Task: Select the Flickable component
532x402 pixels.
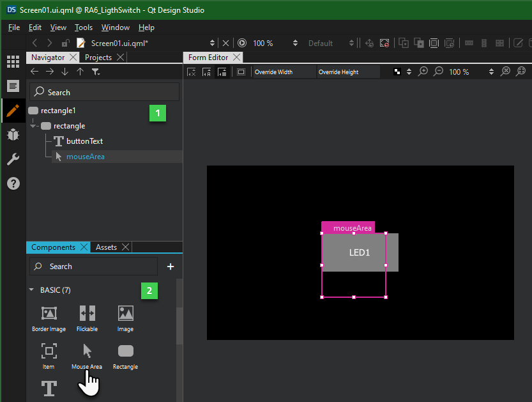Action: (87, 314)
